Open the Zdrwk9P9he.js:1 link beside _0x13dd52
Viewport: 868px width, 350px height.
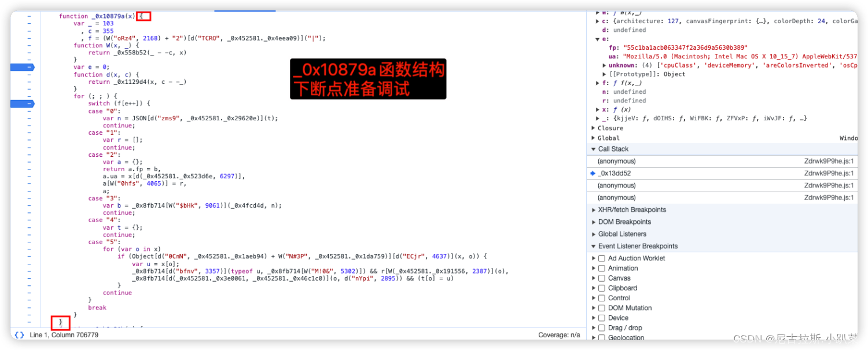click(830, 173)
